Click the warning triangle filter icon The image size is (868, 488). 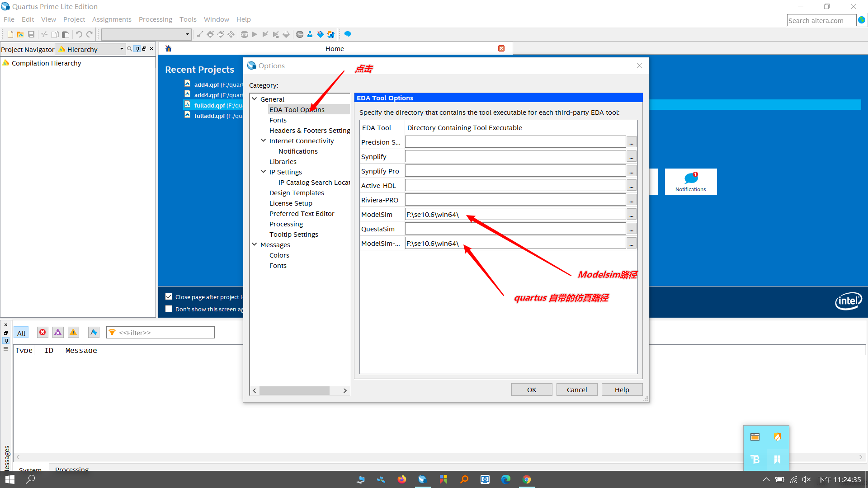(x=73, y=333)
